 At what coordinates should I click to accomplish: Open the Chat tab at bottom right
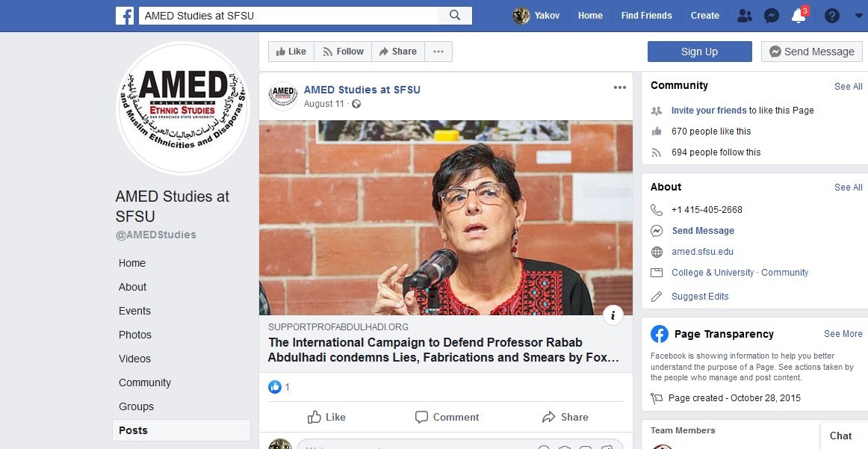pyautogui.click(x=843, y=436)
